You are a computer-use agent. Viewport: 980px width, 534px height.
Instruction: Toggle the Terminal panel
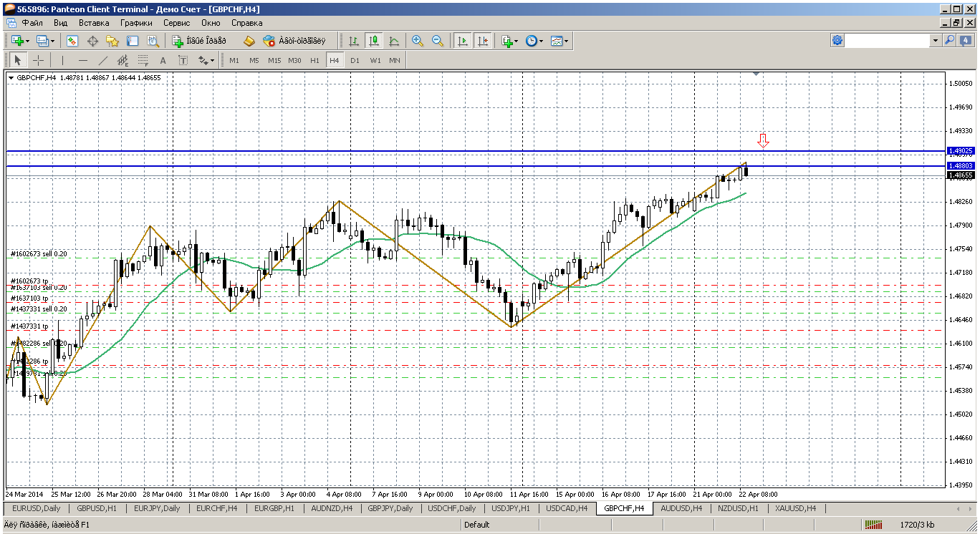tap(133, 41)
